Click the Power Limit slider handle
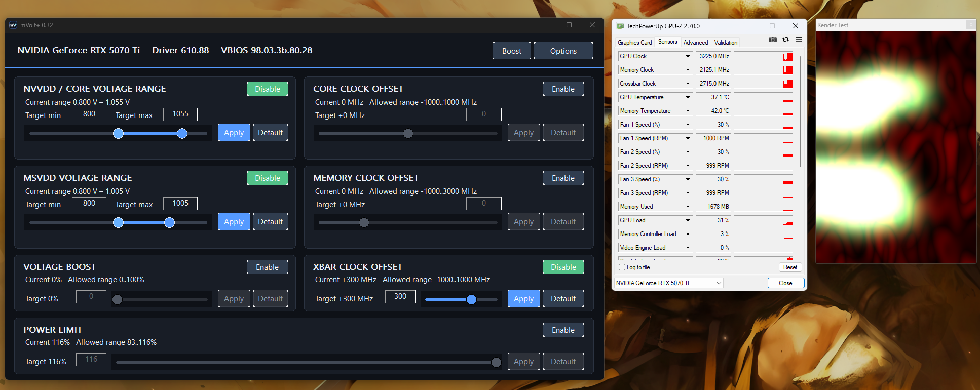The image size is (980, 390). pyautogui.click(x=496, y=362)
